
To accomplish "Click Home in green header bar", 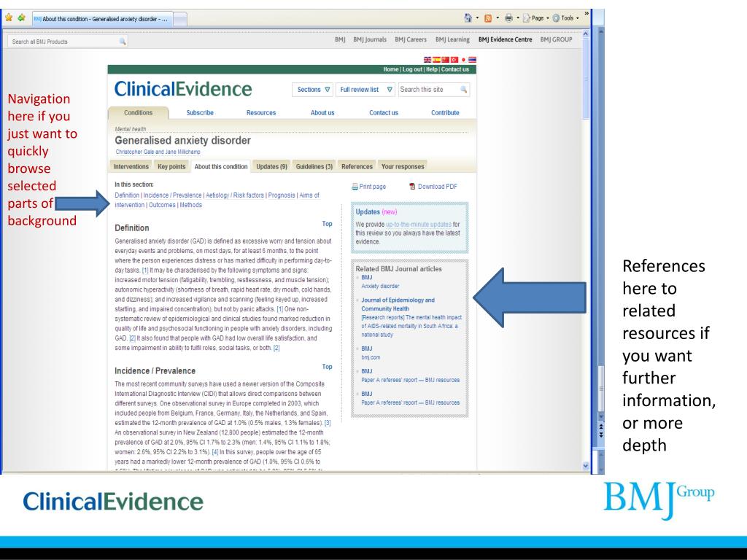I will coord(391,69).
